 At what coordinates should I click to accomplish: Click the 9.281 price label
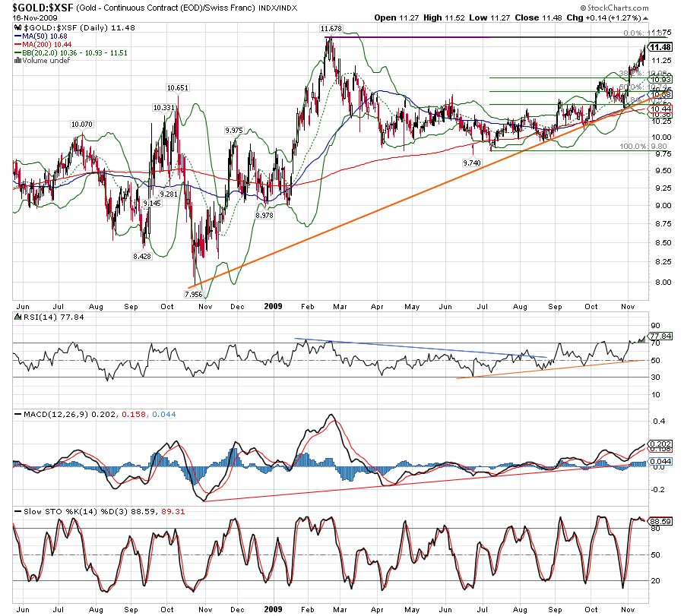(169, 194)
